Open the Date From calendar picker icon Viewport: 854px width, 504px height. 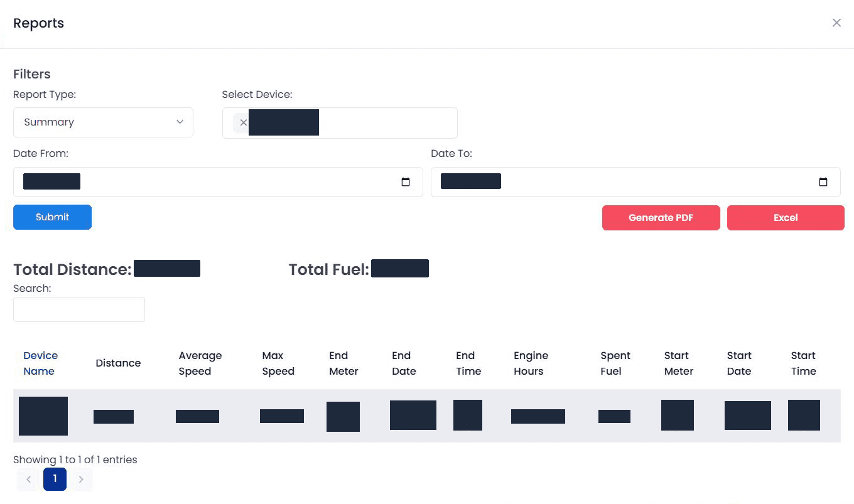[x=406, y=182]
